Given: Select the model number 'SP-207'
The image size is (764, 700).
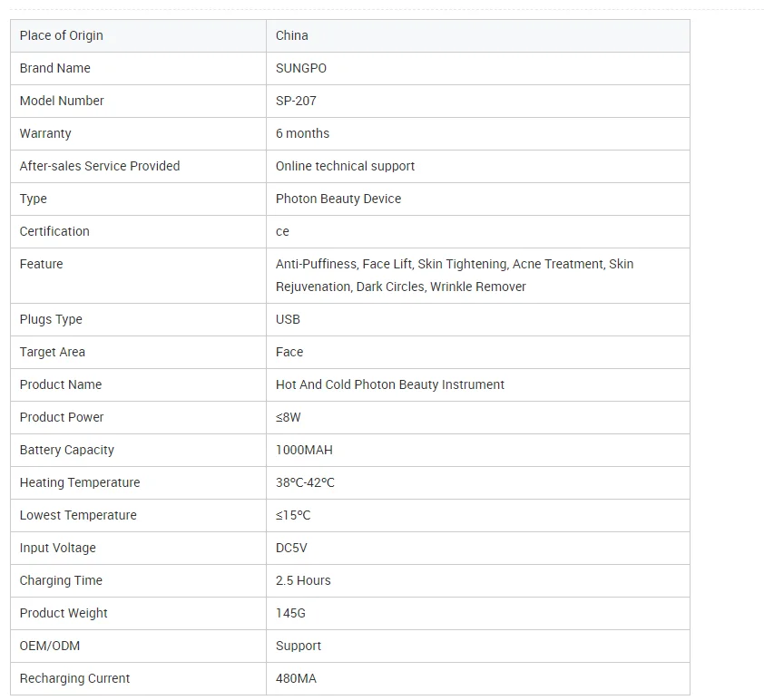Looking at the screenshot, I should 296,101.
